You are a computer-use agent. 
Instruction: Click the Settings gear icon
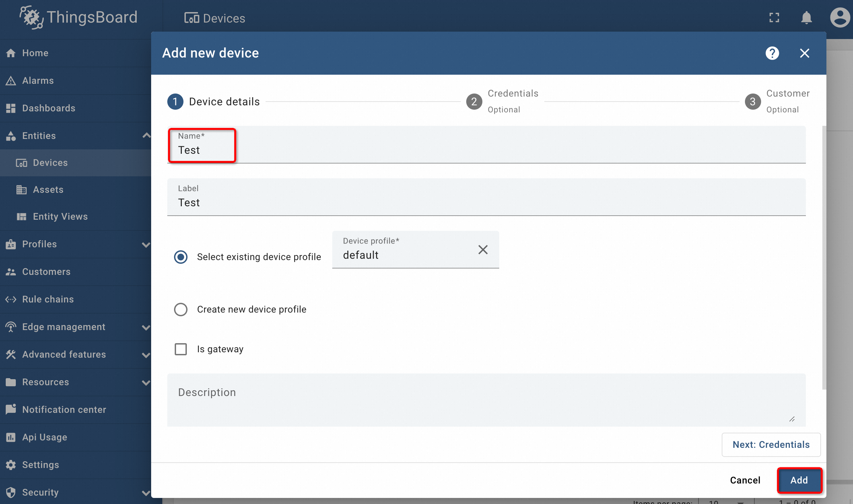pyautogui.click(x=11, y=465)
